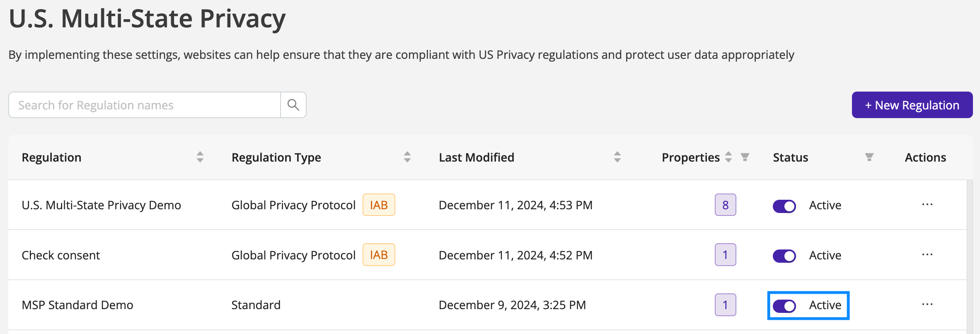
Task: Sort by Last Modified column arrows
Action: pos(617,157)
